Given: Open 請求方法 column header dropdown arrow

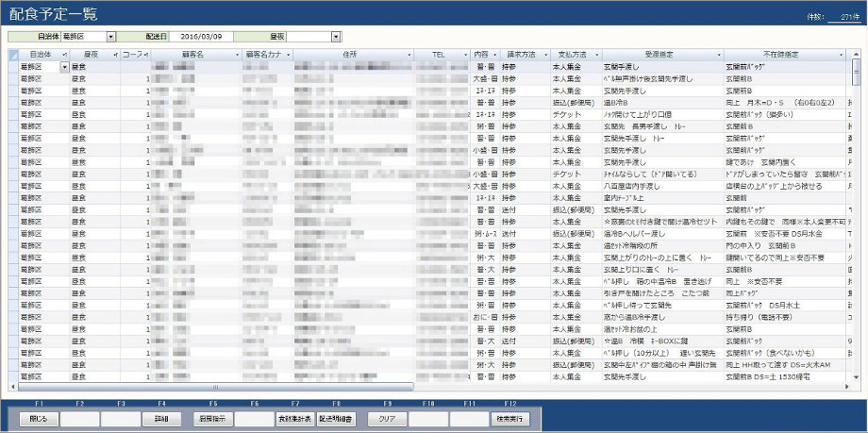Looking at the screenshot, I should click(x=545, y=55).
